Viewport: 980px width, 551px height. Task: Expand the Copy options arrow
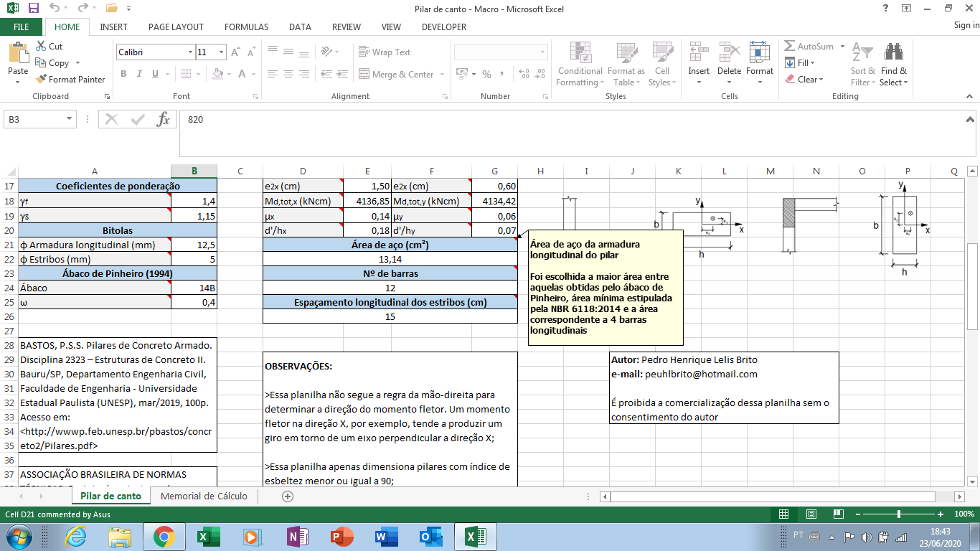point(77,63)
